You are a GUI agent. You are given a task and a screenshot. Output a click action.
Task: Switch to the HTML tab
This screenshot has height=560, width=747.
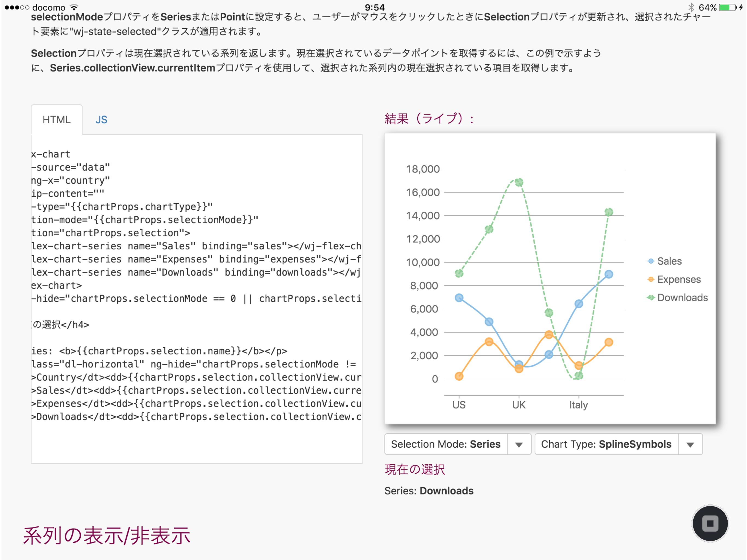click(x=56, y=119)
